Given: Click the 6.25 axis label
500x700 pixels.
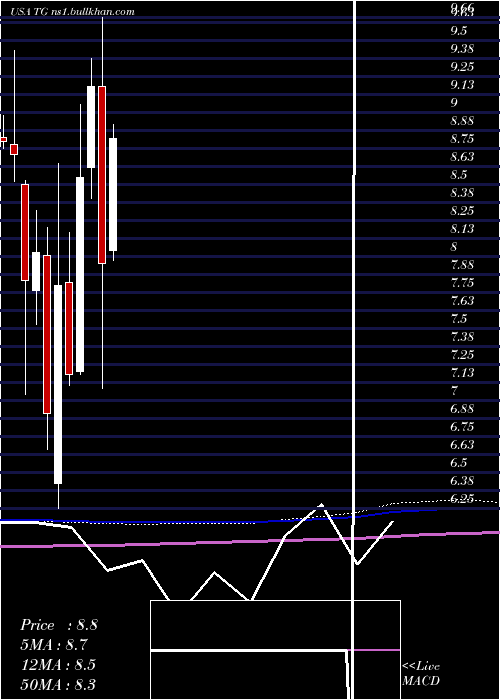Looking at the screenshot, I should [x=462, y=499].
